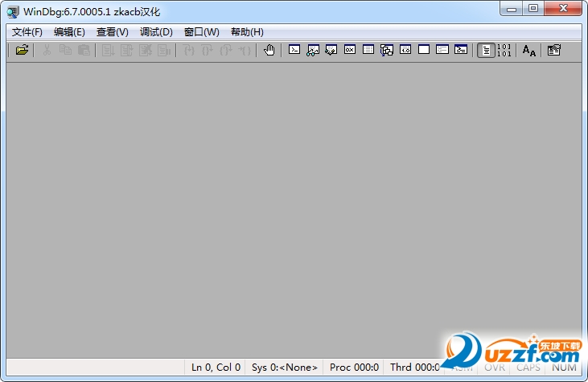This screenshot has height=382, width=588.
Task: Open the Command window icon
Action: pyautogui.click(x=294, y=50)
